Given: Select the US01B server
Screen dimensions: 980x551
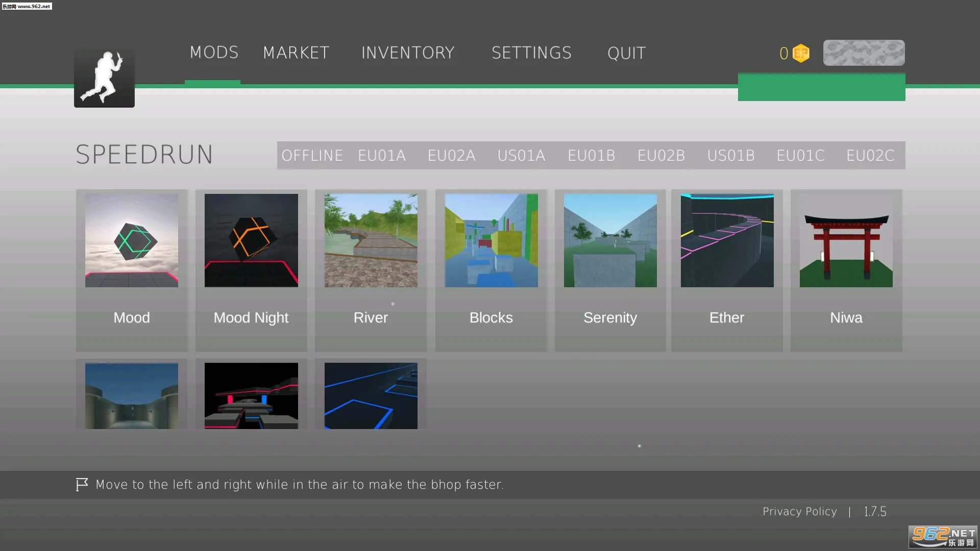Looking at the screenshot, I should [x=730, y=155].
